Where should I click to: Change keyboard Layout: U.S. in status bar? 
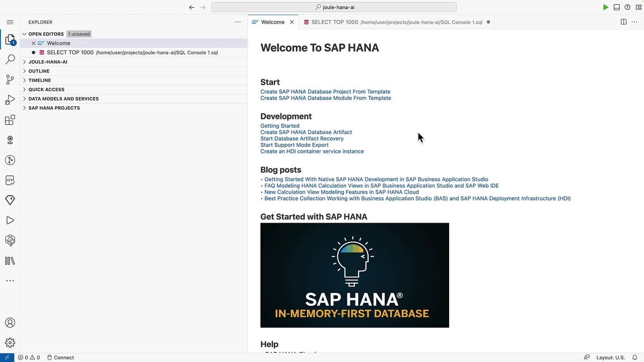click(x=610, y=357)
